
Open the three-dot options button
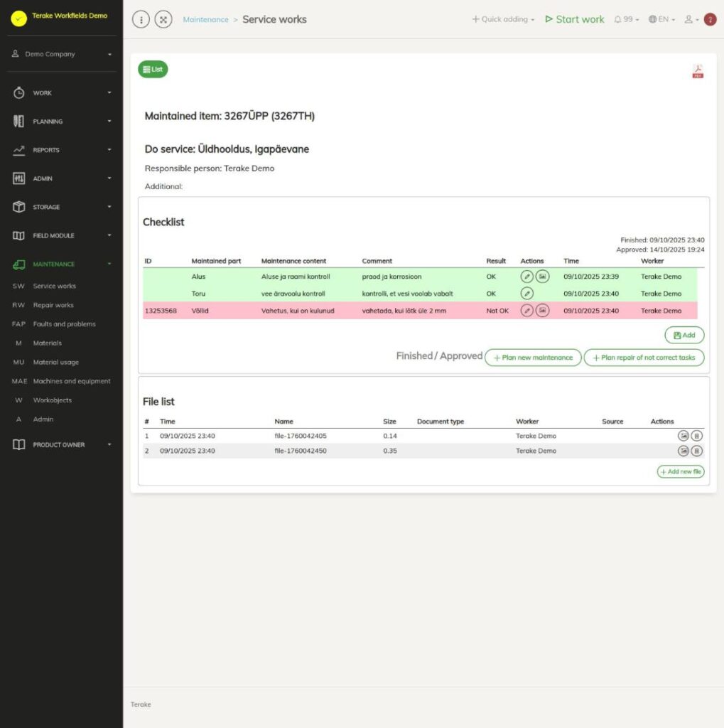[x=141, y=19]
